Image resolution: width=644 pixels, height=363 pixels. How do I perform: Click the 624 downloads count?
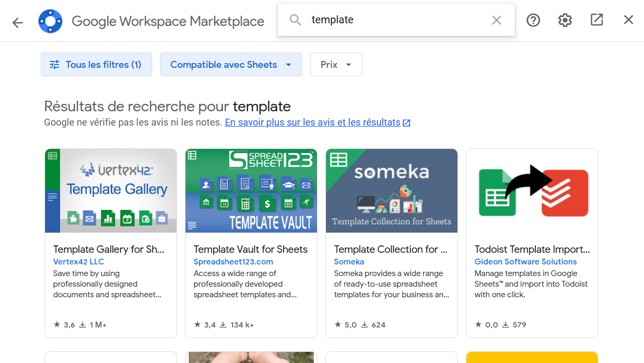pyautogui.click(x=373, y=325)
